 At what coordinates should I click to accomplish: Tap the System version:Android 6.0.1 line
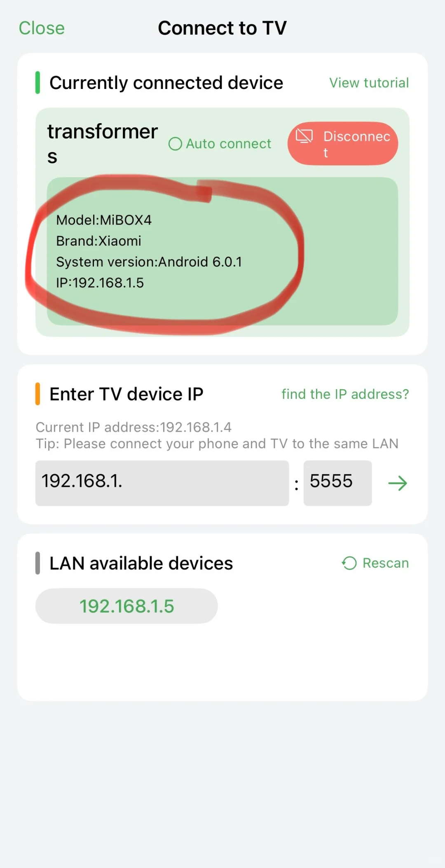(149, 262)
